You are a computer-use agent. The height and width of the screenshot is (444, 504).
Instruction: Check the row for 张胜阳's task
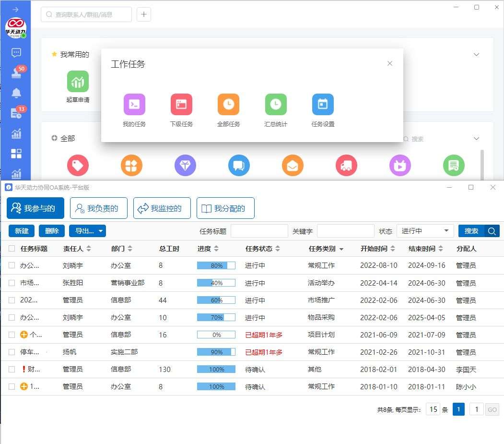12,283
